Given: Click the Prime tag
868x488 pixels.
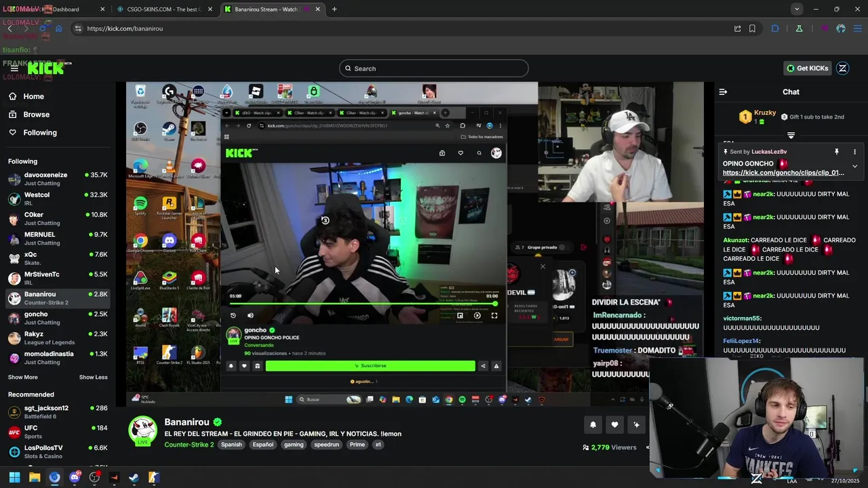Looking at the screenshot, I should tap(357, 445).
